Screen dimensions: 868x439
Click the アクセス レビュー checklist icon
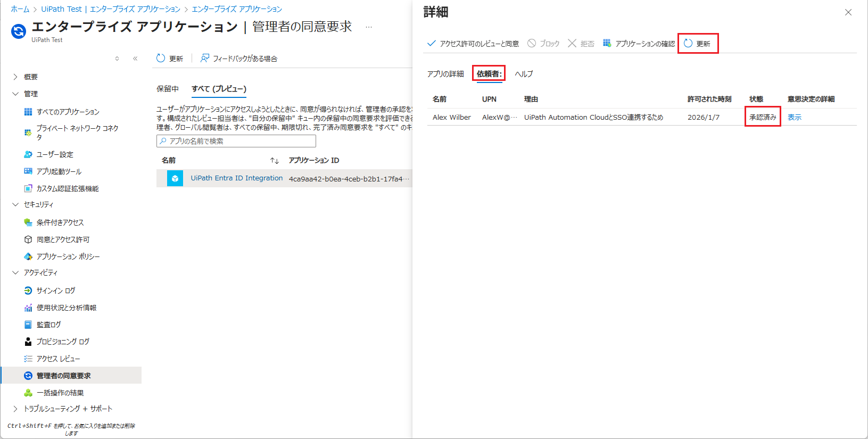click(28, 359)
